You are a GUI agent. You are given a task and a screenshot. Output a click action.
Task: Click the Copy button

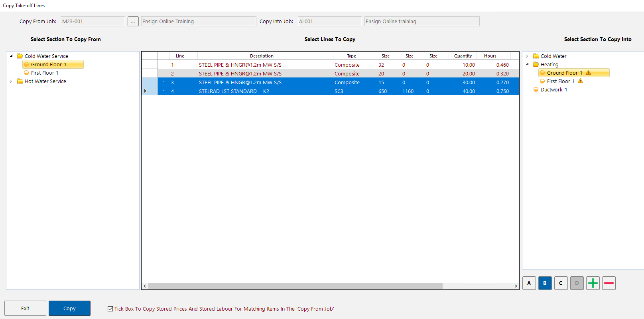(69, 308)
